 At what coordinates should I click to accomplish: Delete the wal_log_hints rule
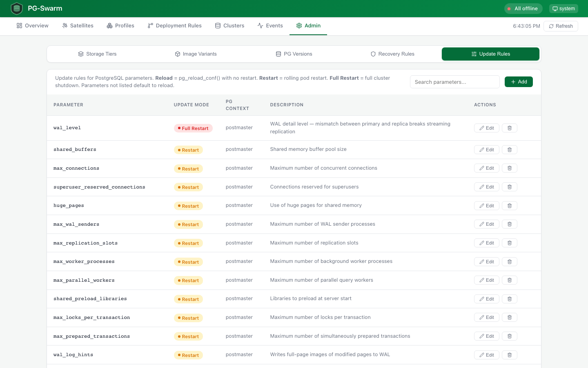pos(509,355)
